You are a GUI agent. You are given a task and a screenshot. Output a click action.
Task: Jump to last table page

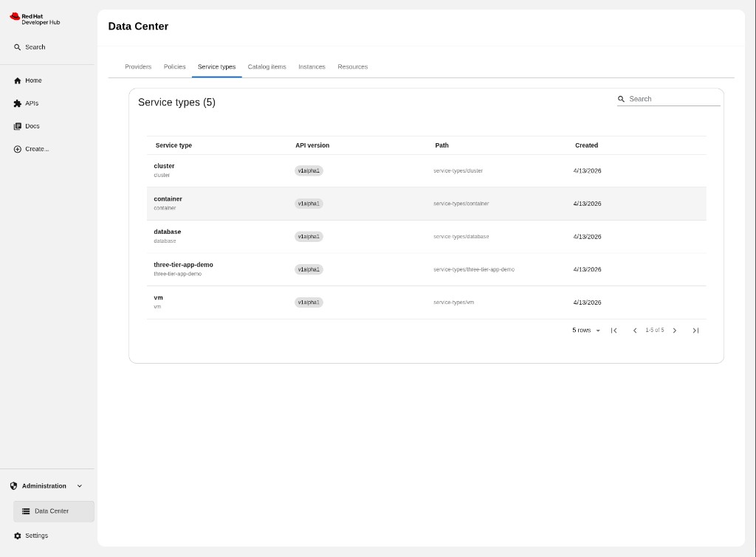(695, 331)
